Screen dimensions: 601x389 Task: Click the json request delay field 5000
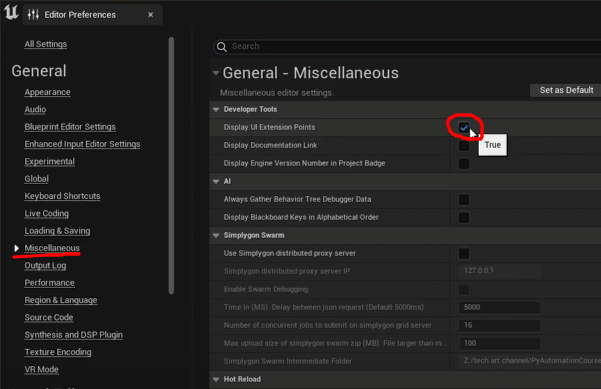[x=499, y=307]
